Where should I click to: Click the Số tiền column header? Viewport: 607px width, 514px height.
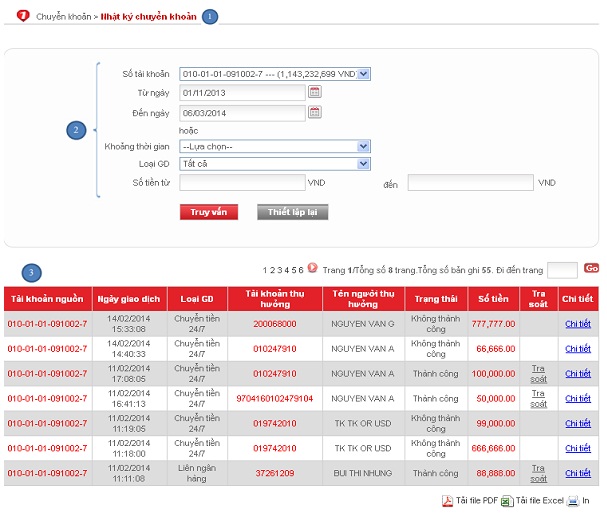(x=493, y=299)
